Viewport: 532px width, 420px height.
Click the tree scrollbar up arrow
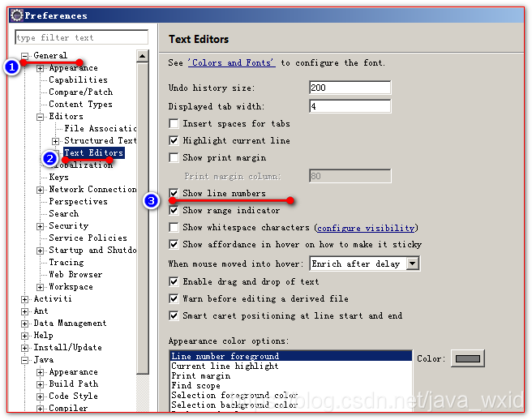(x=143, y=56)
